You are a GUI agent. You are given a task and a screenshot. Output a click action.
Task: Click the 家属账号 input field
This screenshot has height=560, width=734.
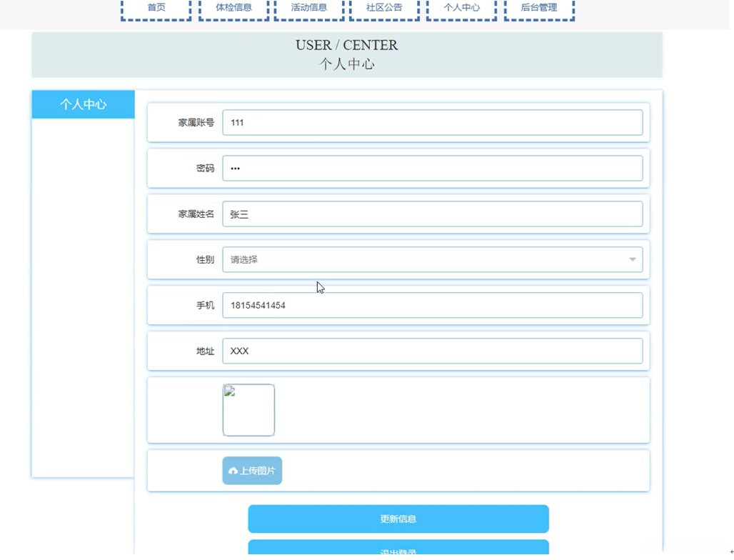pos(433,123)
